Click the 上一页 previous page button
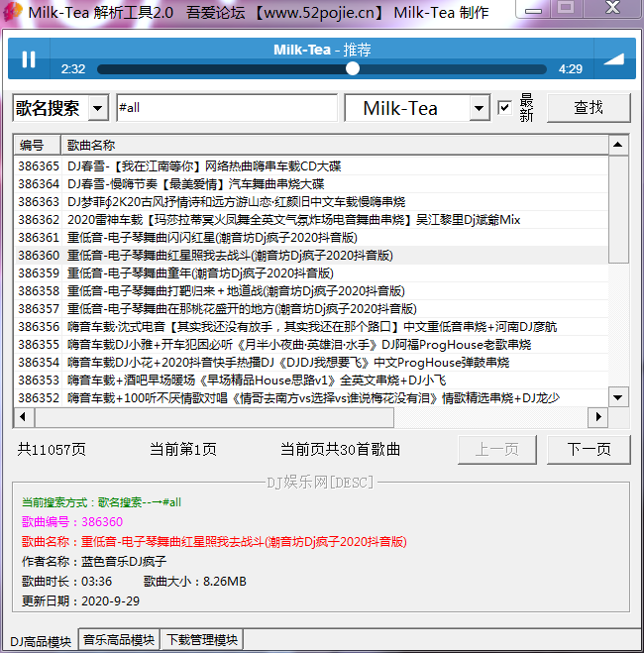Image resolution: width=644 pixels, height=653 pixels. point(497,450)
